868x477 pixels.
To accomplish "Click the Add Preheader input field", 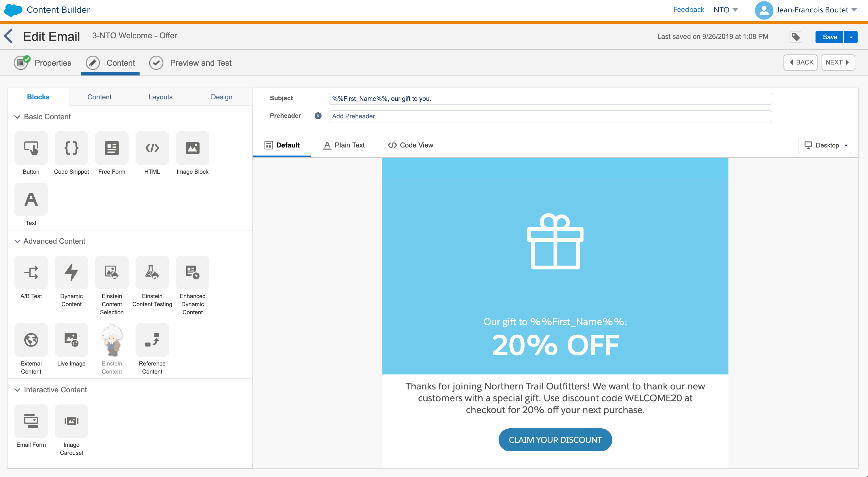I will pyautogui.click(x=549, y=116).
